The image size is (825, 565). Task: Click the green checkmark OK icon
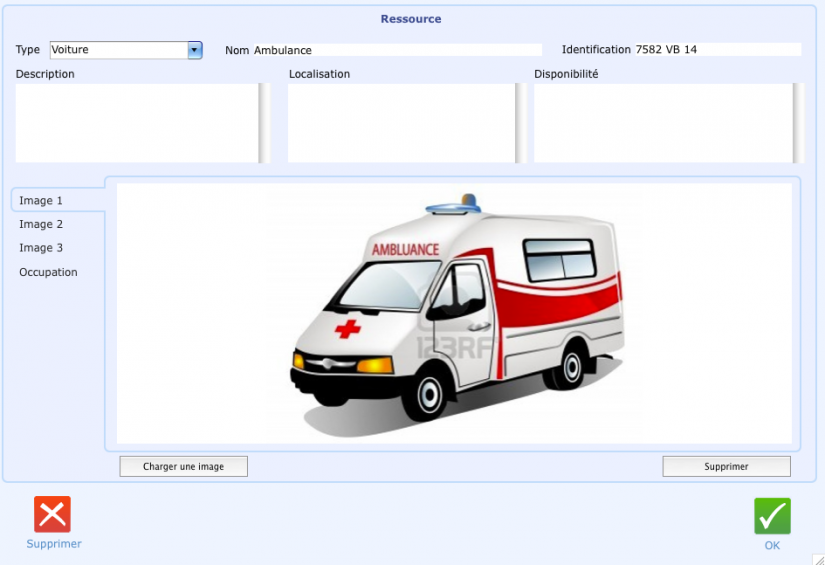coord(772,516)
